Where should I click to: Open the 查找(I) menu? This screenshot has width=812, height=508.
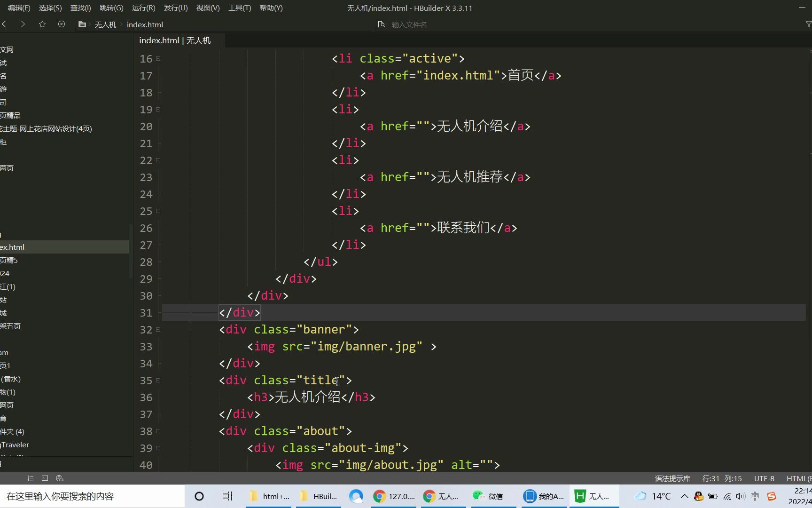tap(80, 8)
